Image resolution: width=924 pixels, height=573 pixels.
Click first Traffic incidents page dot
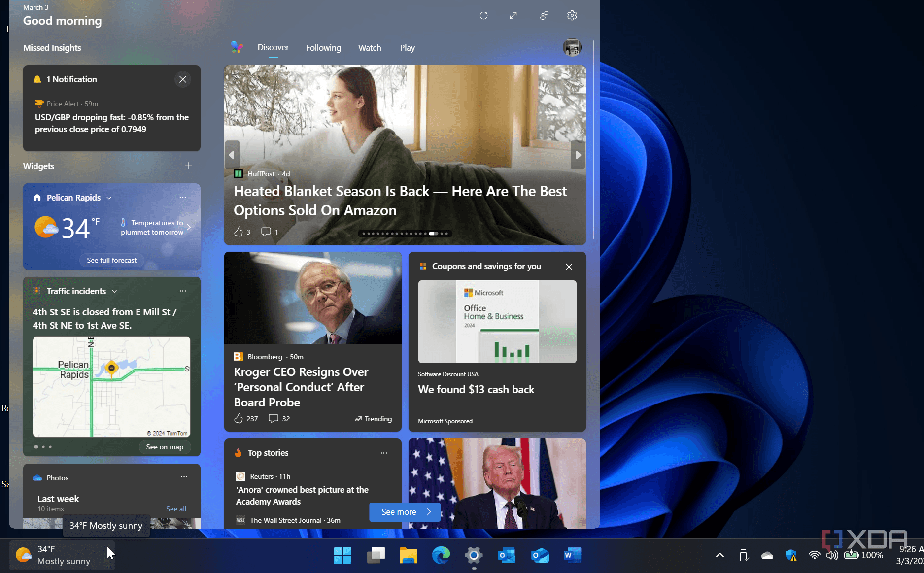pyautogui.click(x=36, y=447)
